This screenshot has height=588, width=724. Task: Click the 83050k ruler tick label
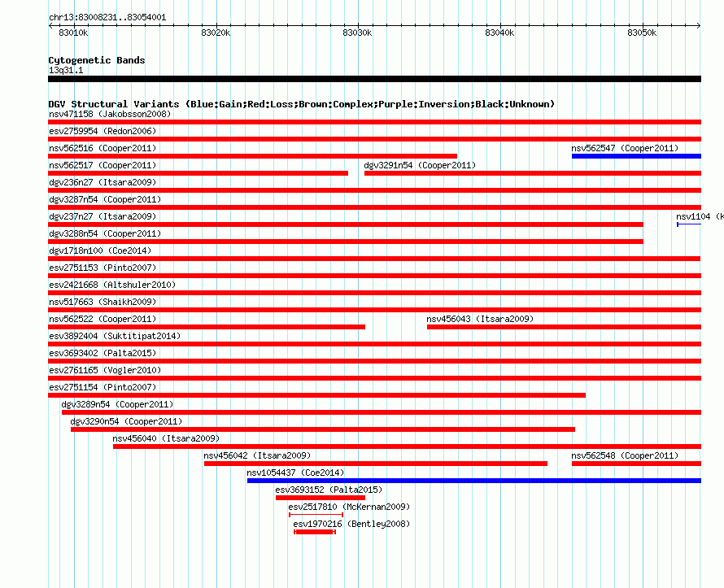[x=642, y=33]
